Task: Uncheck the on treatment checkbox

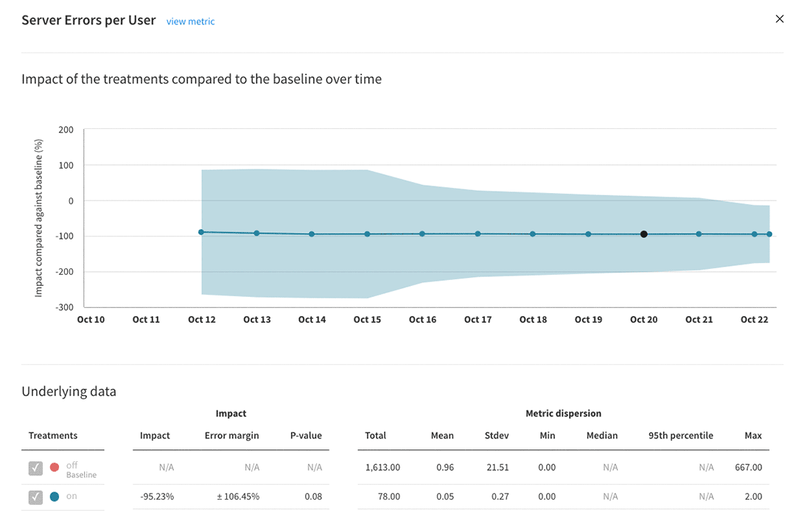Action: (35, 497)
